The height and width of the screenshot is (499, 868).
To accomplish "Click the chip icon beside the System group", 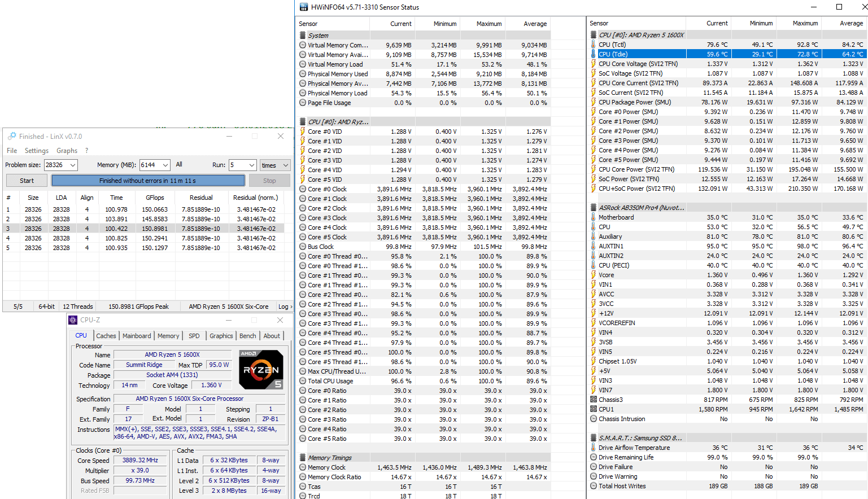I will [x=303, y=35].
